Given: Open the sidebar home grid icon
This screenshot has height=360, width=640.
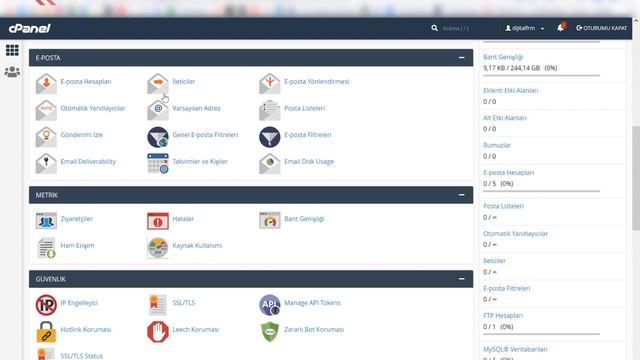Looking at the screenshot, I should 12,50.
